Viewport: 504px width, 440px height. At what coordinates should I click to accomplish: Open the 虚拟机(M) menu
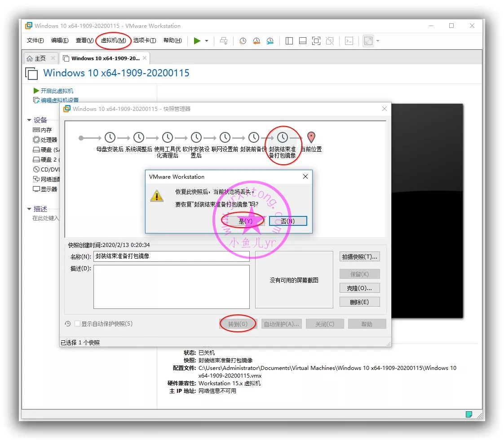coord(113,40)
